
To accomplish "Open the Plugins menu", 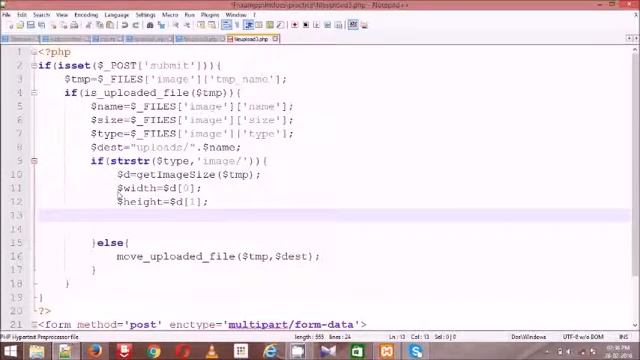I will pos(210,15).
